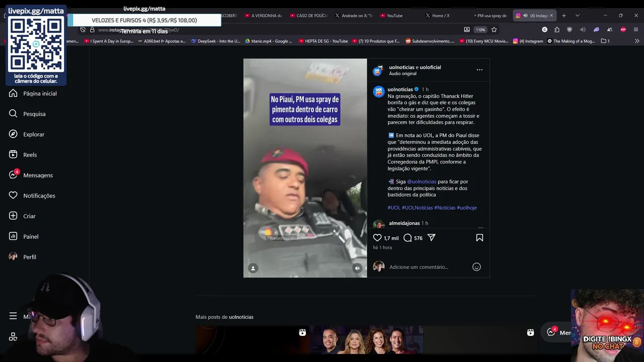
Task: Open HEPTA DE SG - YouTube bookmark
Action: pos(323,41)
